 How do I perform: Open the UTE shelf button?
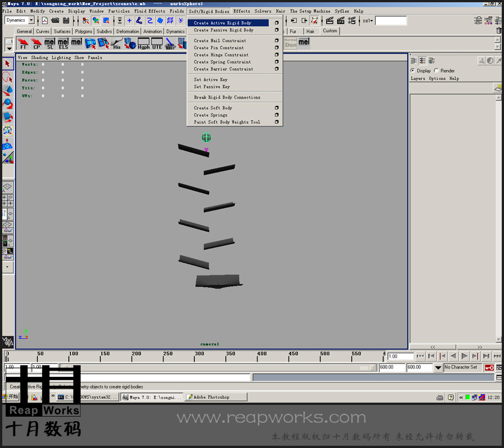[x=157, y=43]
